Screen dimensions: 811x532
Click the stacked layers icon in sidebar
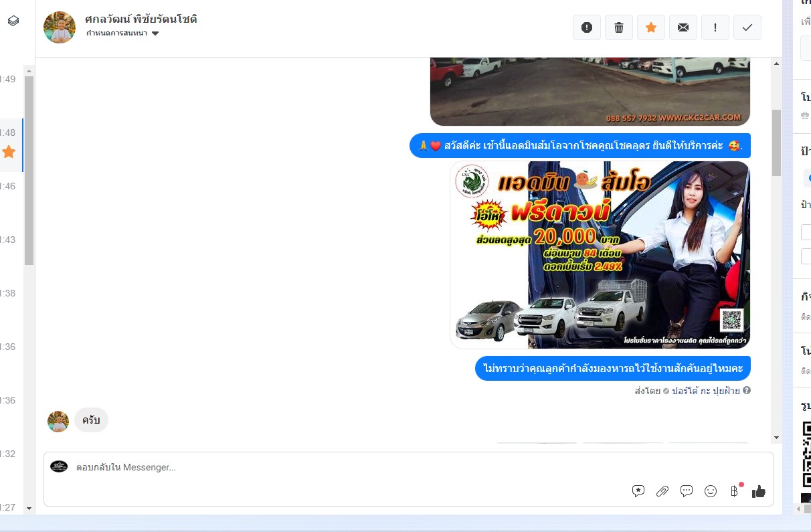click(x=13, y=21)
